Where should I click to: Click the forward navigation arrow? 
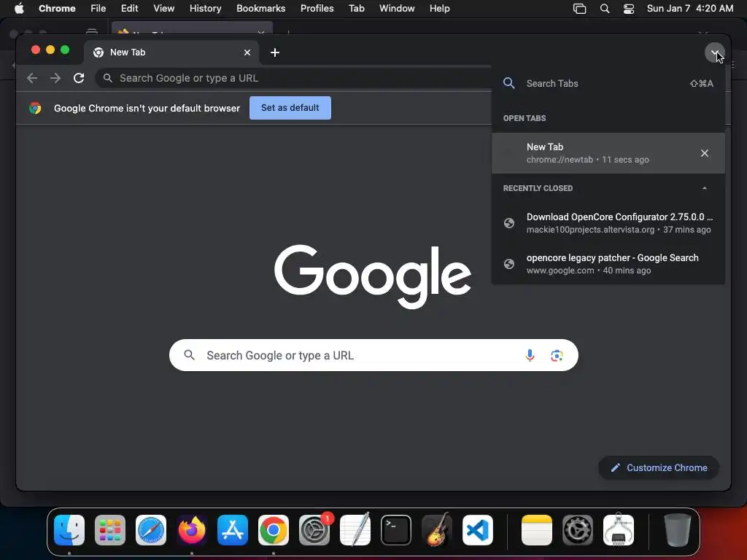(55, 78)
